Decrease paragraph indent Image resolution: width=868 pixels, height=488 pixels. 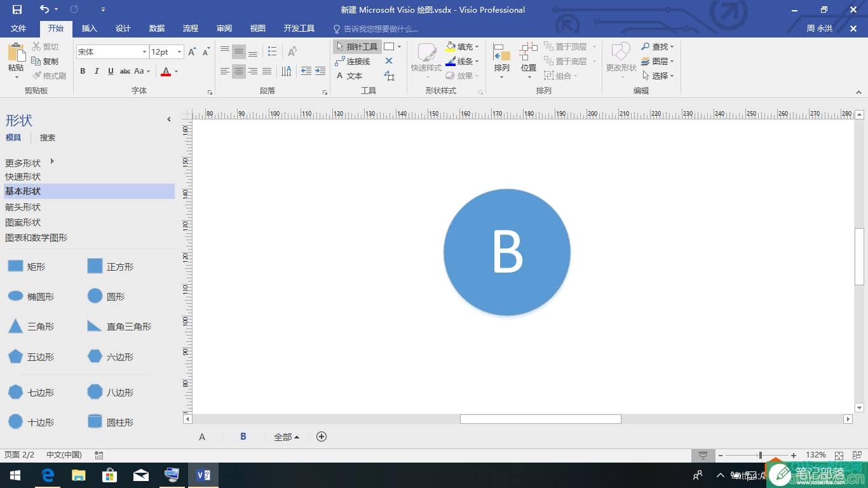pyautogui.click(x=306, y=71)
